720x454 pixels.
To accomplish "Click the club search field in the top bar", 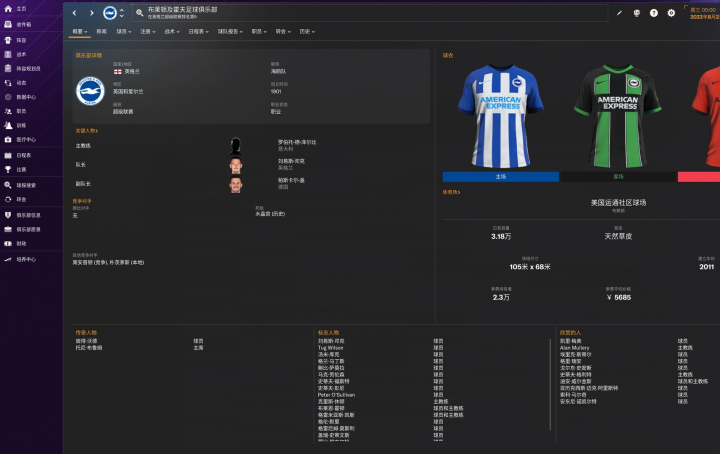I will pyautogui.click(x=370, y=13).
